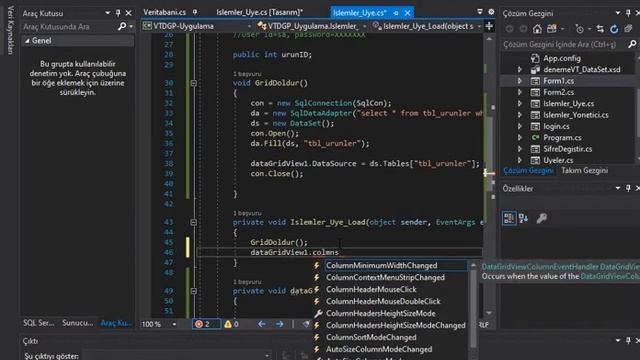Collapse the GridDoldur method outline
This screenshot has height=360, width=640.
[x=193, y=83]
